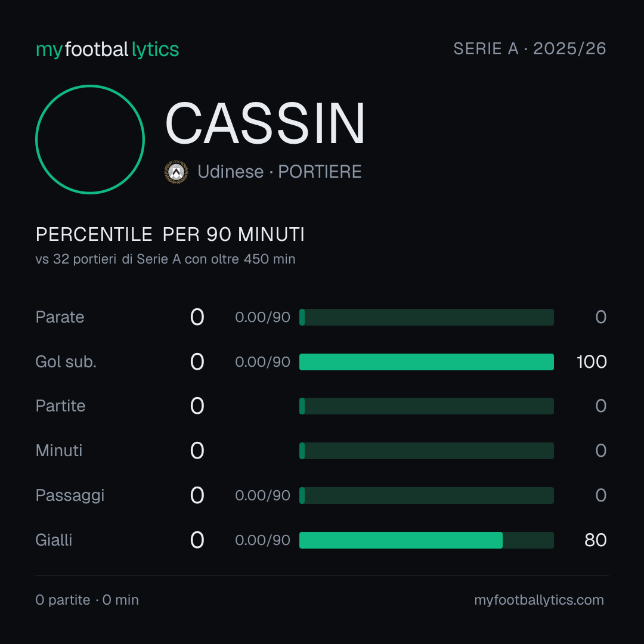Click the 0 partite · 0 min footer text

(x=87, y=600)
